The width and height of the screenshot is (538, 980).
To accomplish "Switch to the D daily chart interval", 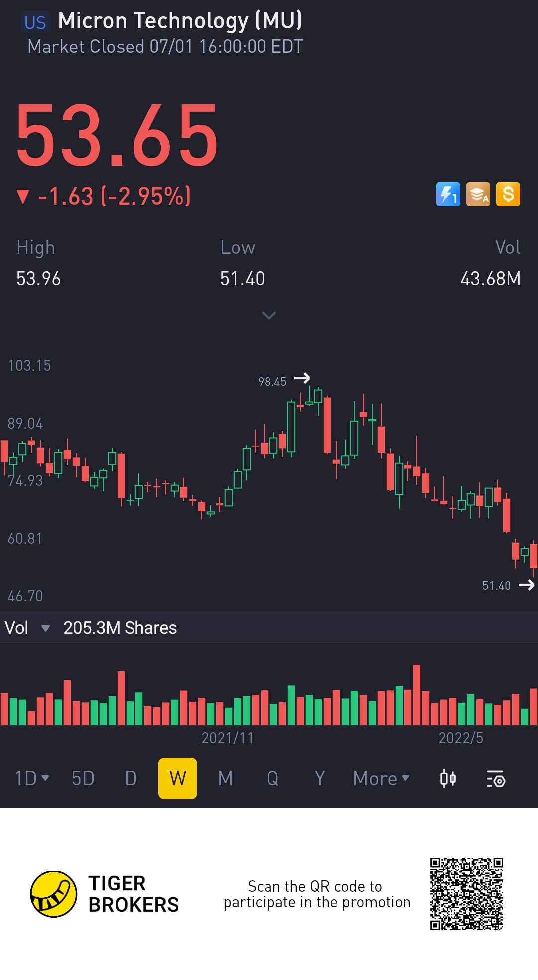I will tap(131, 778).
